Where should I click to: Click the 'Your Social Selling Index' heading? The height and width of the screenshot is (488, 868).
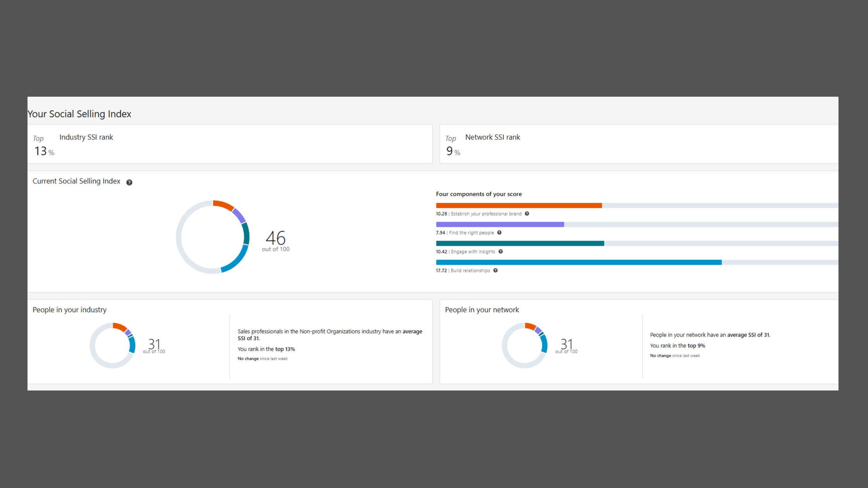79,114
